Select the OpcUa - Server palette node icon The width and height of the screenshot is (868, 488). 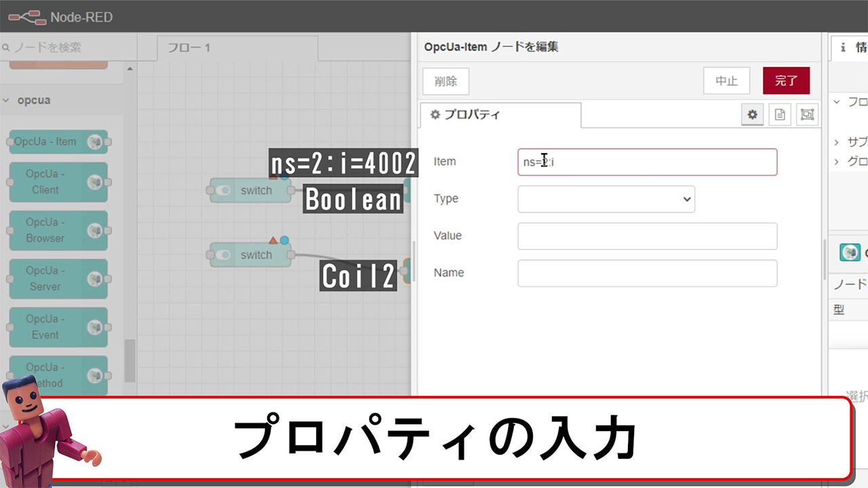(x=96, y=279)
